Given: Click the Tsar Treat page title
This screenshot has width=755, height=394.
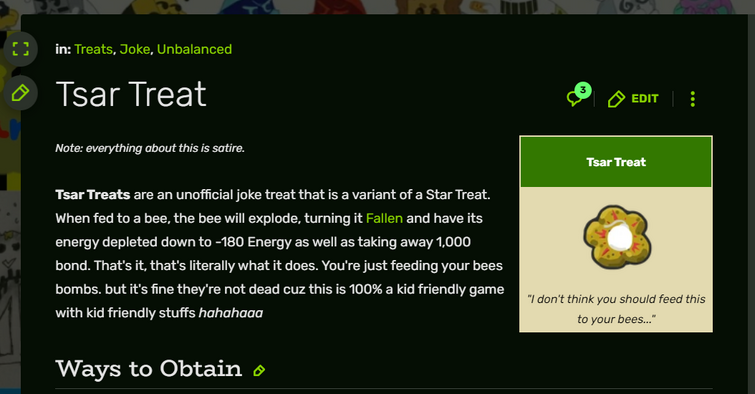Looking at the screenshot, I should pos(131,94).
